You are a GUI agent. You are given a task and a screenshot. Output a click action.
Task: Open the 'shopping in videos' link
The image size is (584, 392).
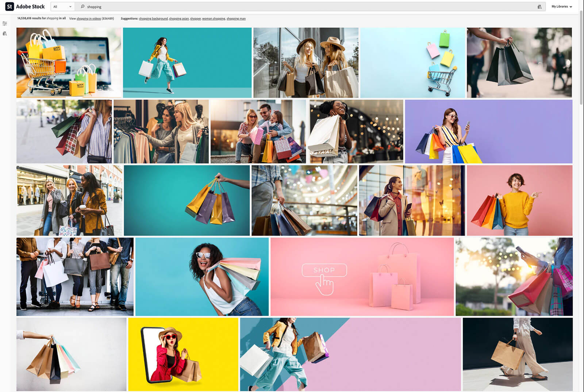click(x=89, y=19)
